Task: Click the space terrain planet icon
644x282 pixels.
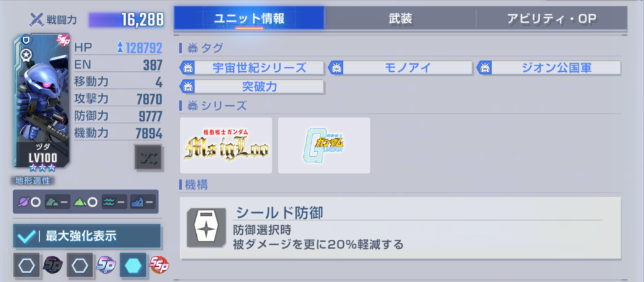Action: point(23,202)
